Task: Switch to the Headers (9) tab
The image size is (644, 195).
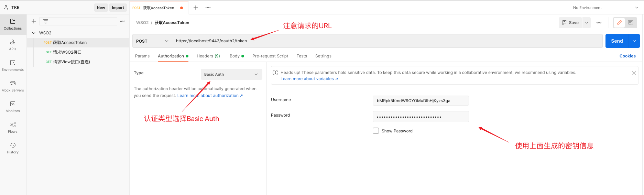Action: (x=208, y=56)
